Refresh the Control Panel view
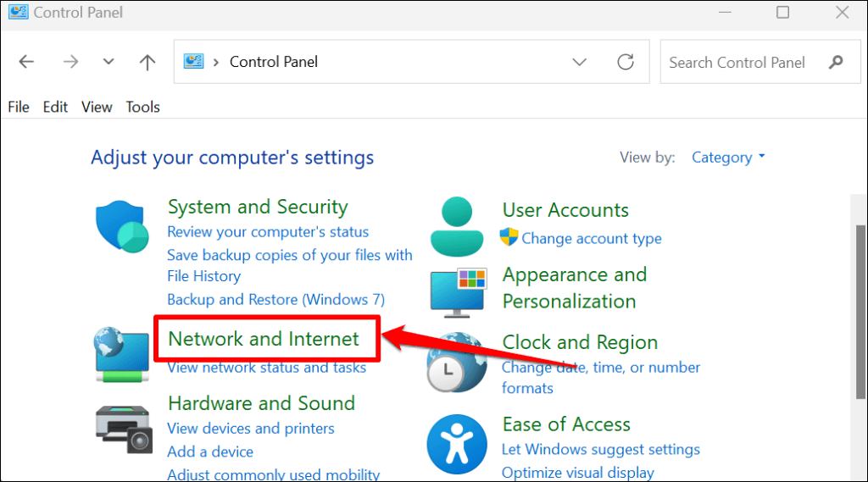The height and width of the screenshot is (482, 868). pos(626,62)
